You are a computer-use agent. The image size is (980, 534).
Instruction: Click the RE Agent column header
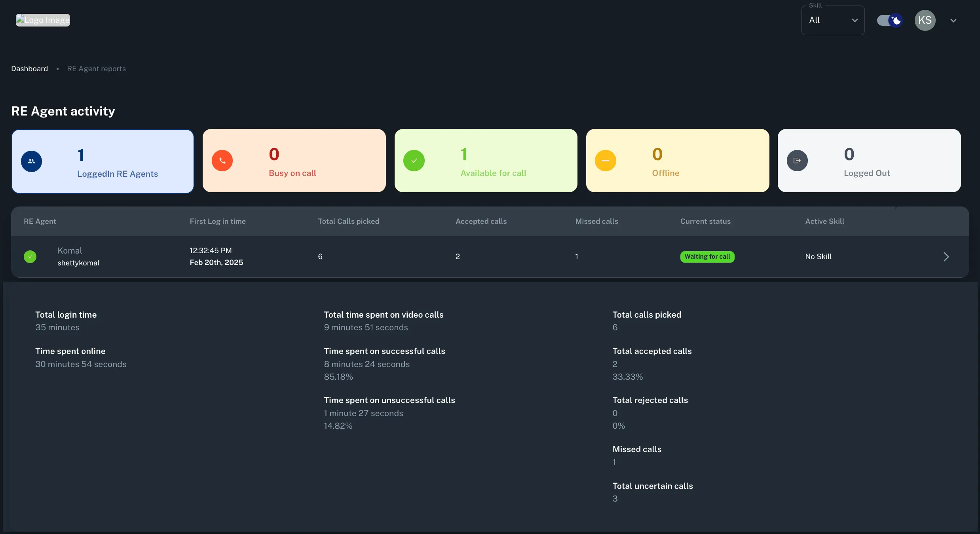click(40, 221)
